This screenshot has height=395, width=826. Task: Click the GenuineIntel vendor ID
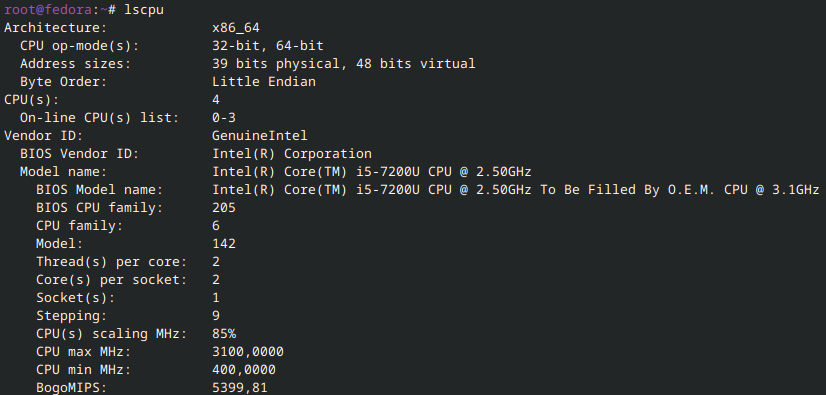pos(260,136)
